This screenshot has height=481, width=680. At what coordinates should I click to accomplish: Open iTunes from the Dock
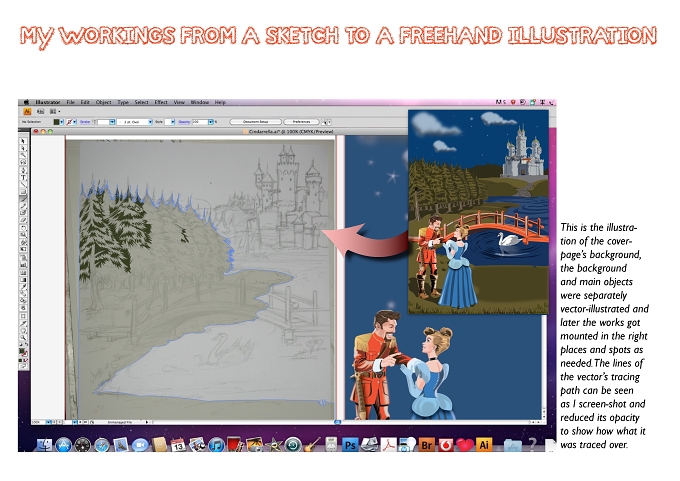216,444
